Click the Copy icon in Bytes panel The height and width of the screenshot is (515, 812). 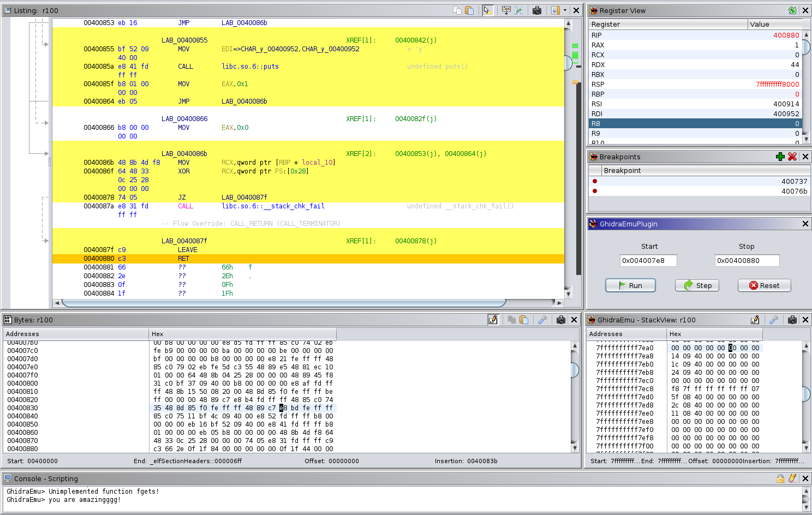point(512,320)
